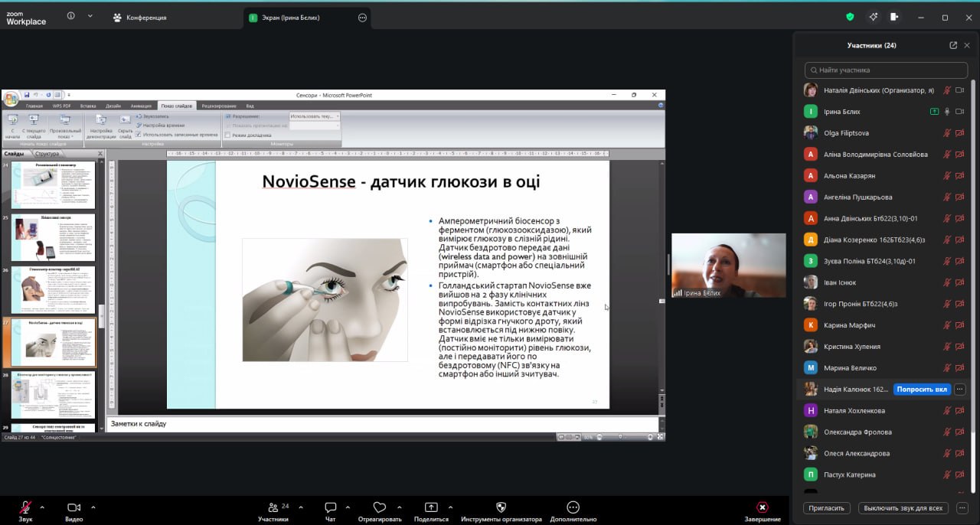Click Настройка времени in PowerPoint ribbon
This screenshot has width=980, height=525.
pyautogui.click(x=160, y=125)
